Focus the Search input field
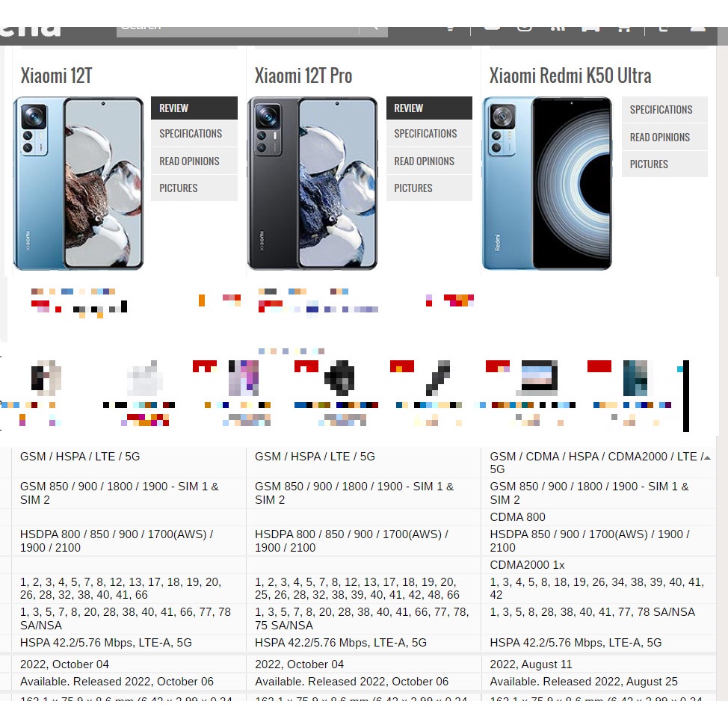Image resolution: width=728 pixels, height=728 pixels. click(238, 31)
